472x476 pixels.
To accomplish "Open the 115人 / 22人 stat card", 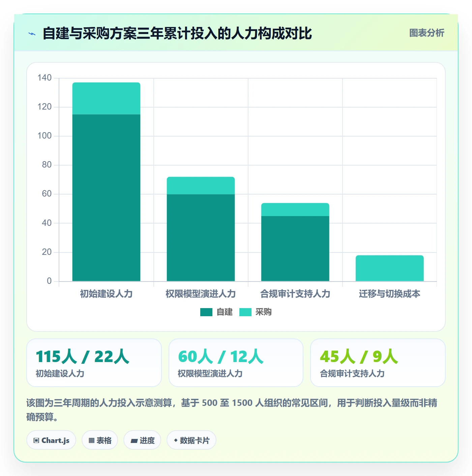I will tap(94, 363).
